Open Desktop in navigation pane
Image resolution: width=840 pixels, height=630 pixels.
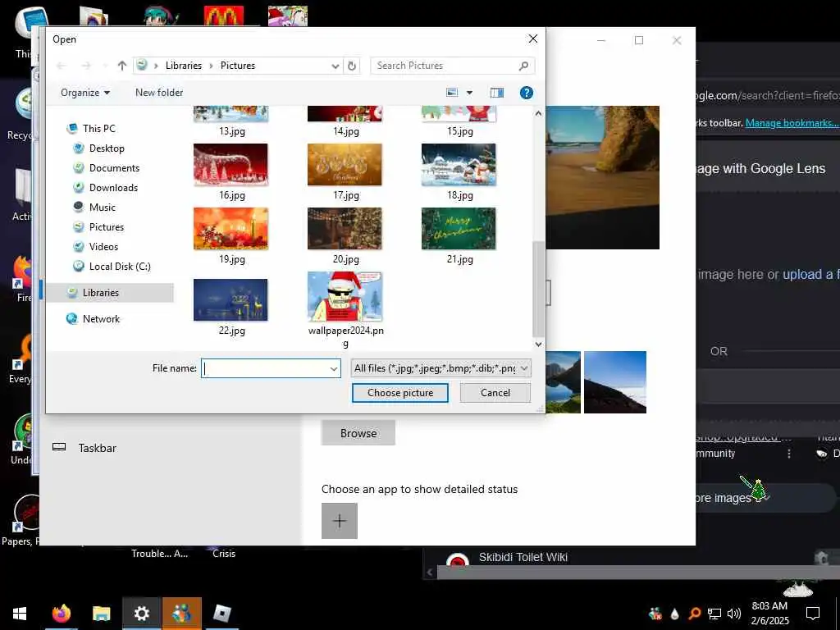pos(107,148)
